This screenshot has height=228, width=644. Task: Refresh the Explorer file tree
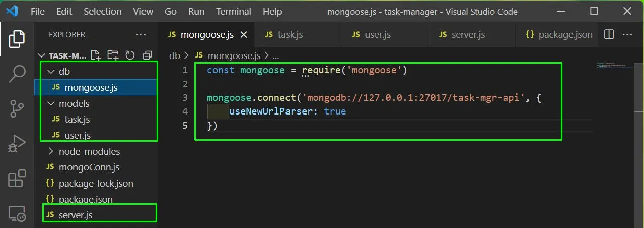coord(130,55)
